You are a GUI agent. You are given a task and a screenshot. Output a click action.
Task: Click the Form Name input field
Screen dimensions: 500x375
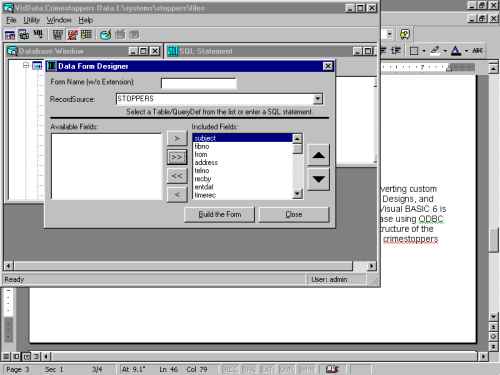199,83
